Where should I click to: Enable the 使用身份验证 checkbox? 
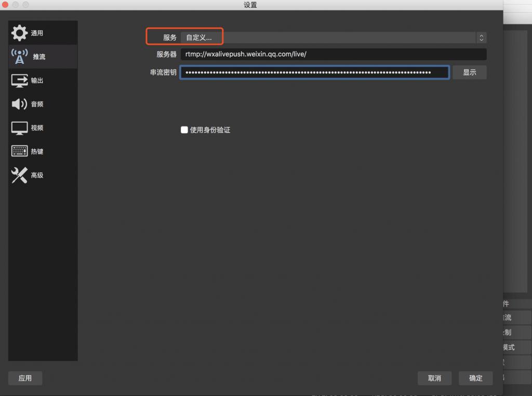[x=184, y=130]
